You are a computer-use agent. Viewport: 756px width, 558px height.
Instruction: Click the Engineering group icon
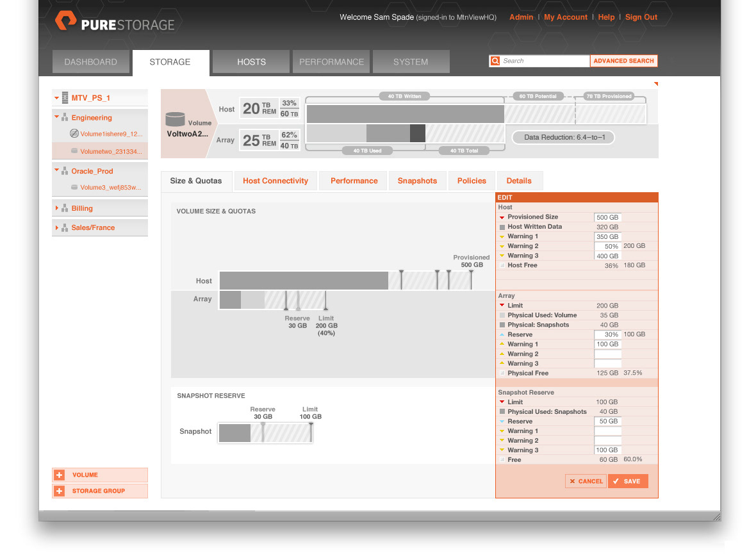click(65, 117)
